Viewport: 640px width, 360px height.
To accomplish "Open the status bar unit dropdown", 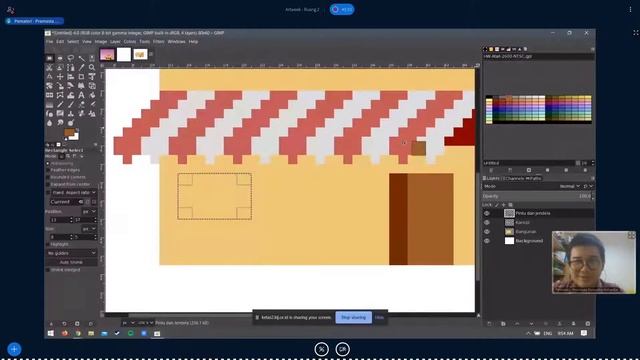I will click(x=128, y=323).
